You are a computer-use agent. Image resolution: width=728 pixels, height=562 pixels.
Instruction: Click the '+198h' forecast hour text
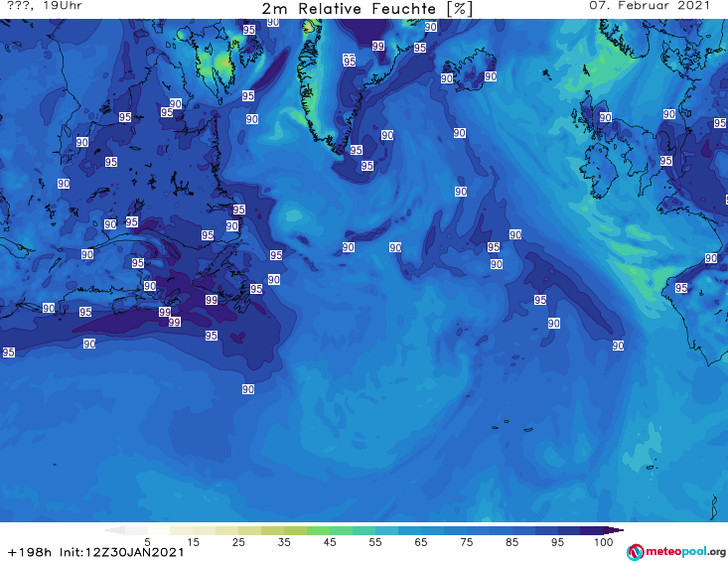[30, 552]
